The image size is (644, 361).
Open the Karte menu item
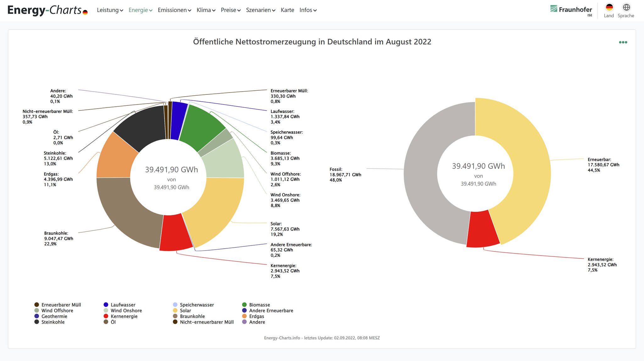tap(287, 10)
